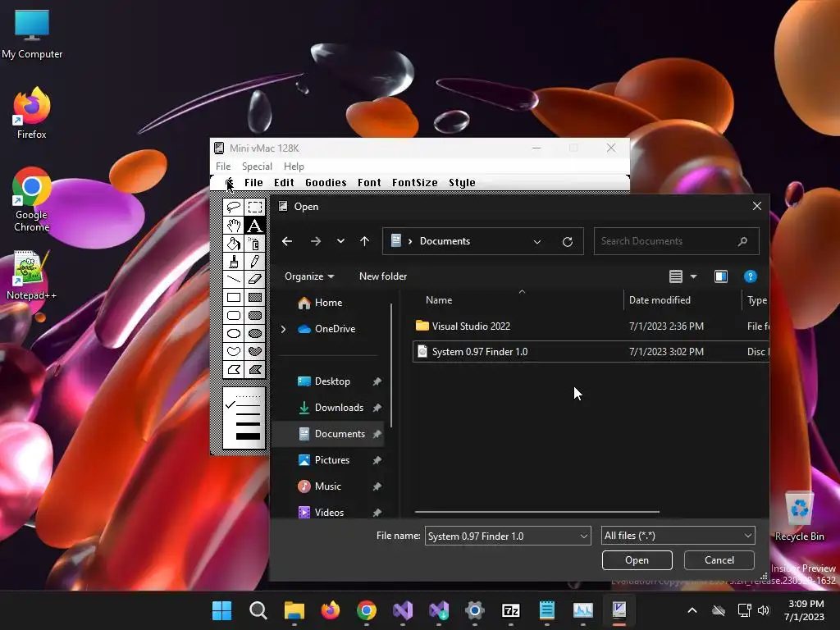Refresh the Documents folder listing

[x=568, y=242]
